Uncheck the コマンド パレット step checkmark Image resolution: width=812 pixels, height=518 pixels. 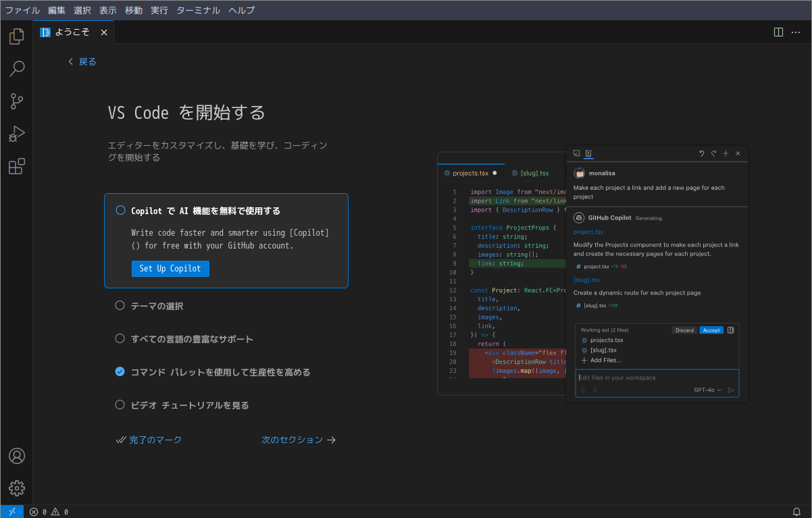[120, 371]
